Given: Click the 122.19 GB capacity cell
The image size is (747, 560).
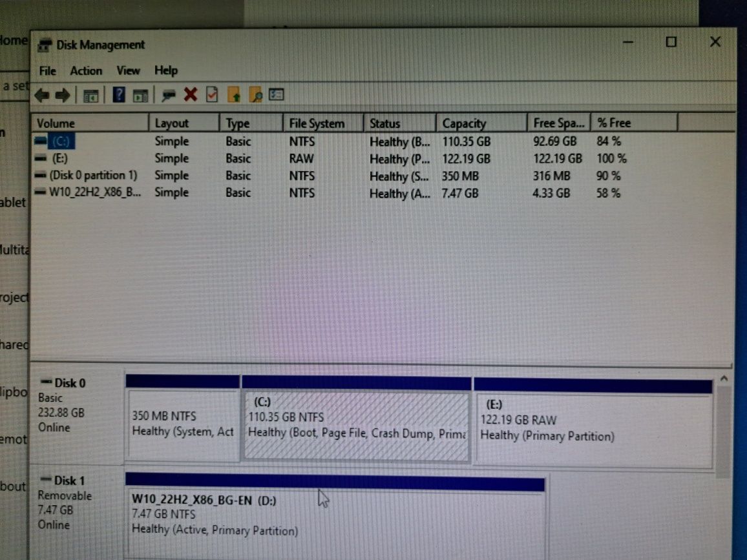Looking at the screenshot, I should click(x=467, y=159).
